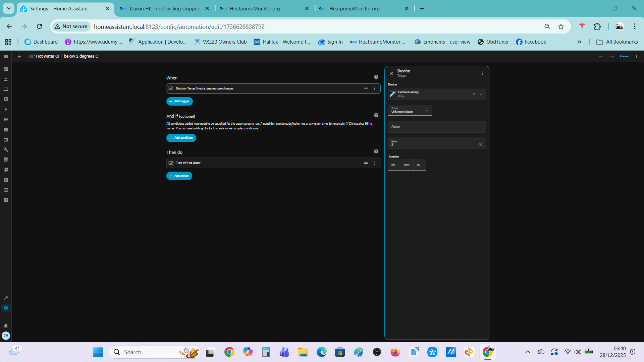Open the Device trigger overflow menu
Viewport: 644px width, 362px height.
coord(482,73)
